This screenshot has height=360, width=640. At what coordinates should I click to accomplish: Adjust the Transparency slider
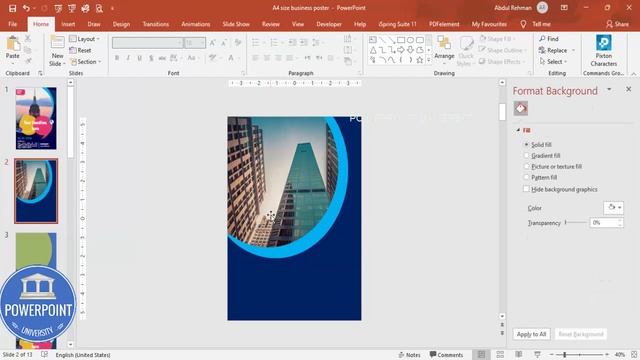(576, 222)
